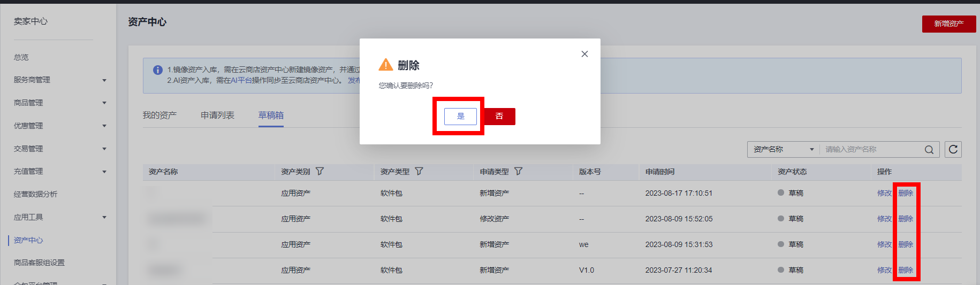Open AI平台 link in notice
980x285 pixels.
(x=241, y=80)
